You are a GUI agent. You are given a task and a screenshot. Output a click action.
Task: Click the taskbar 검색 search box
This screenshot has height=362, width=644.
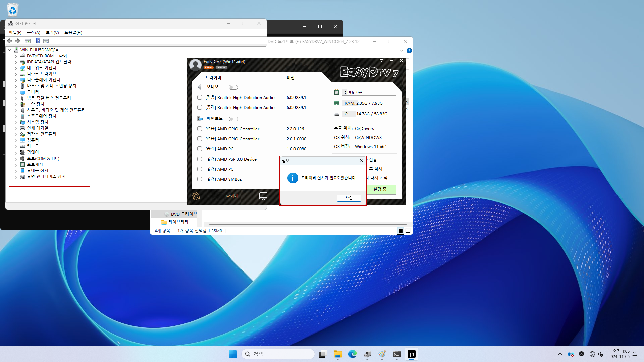[x=278, y=354]
